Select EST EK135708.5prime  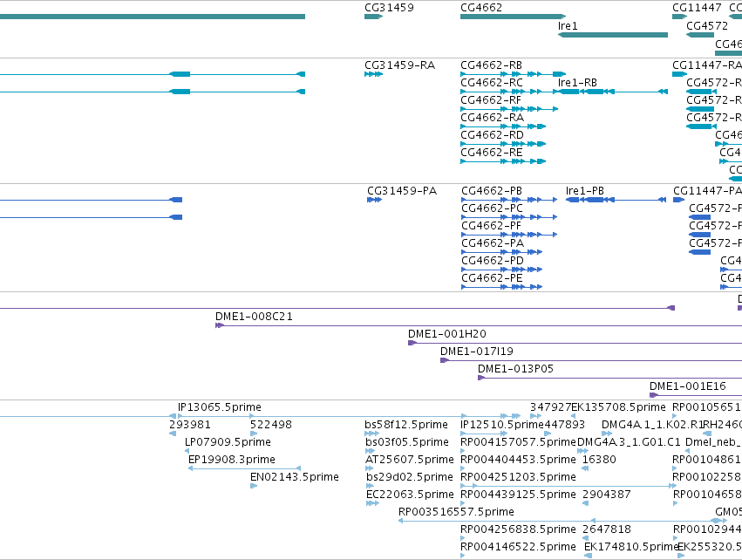[x=619, y=407]
